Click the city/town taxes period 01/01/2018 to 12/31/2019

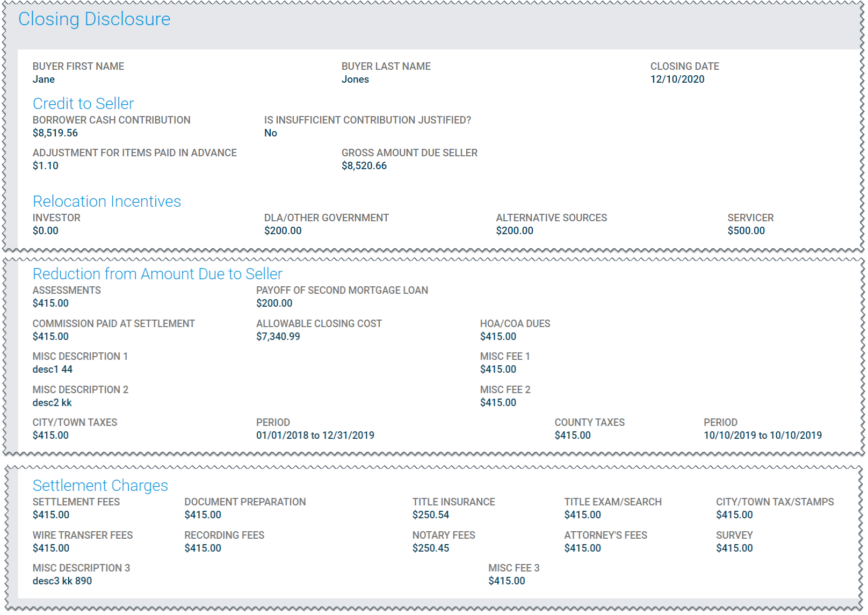click(315, 436)
